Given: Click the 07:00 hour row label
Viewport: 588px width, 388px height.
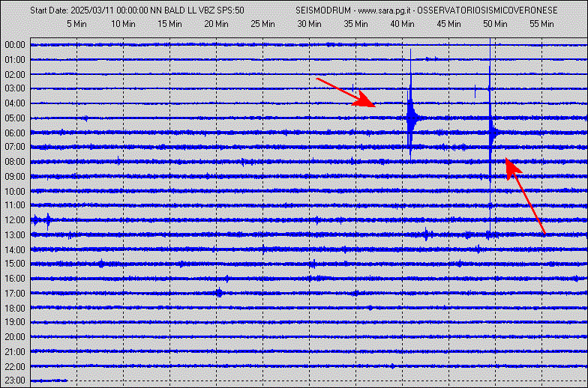Looking at the screenshot, I should [x=15, y=147].
